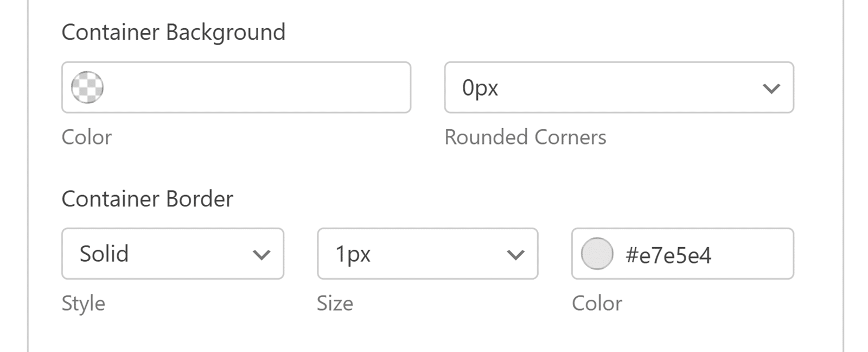Click the Rounded Corners label
The image size is (868, 352).
(525, 137)
